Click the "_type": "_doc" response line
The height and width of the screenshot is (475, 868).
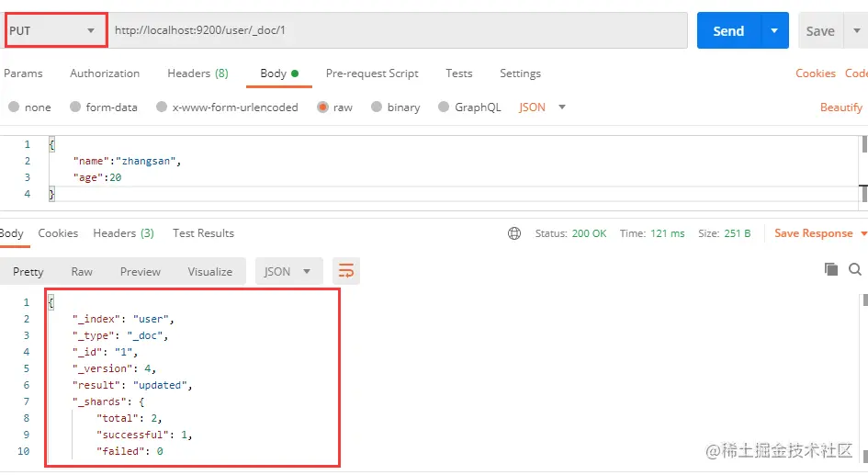[x=119, y=336]
